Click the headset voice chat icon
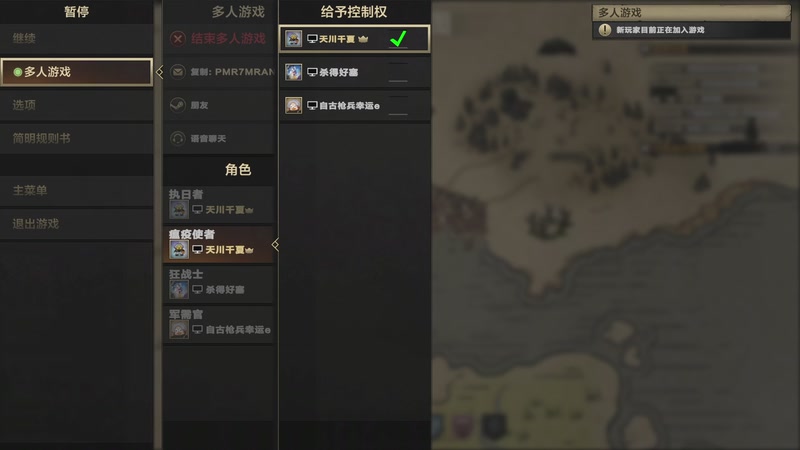The width and height of the screenshot is (800, 450). point(178,138)
